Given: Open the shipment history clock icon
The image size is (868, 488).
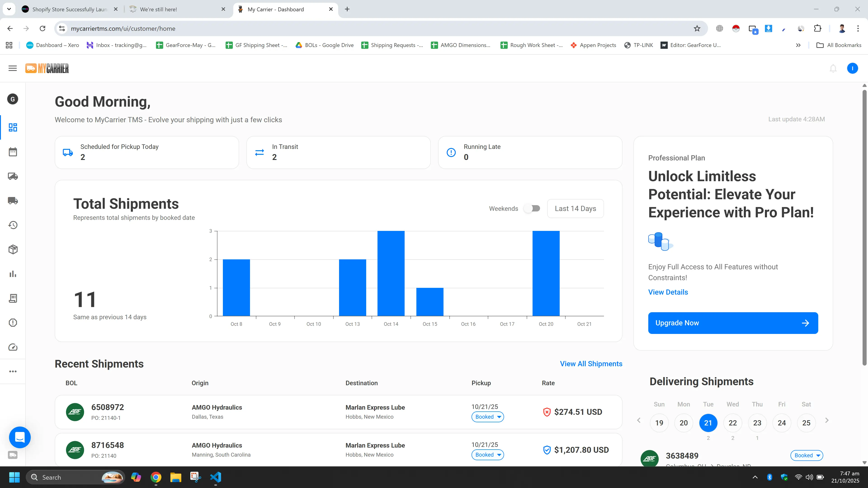Looking at the screenshot, I should click(13, 225).
